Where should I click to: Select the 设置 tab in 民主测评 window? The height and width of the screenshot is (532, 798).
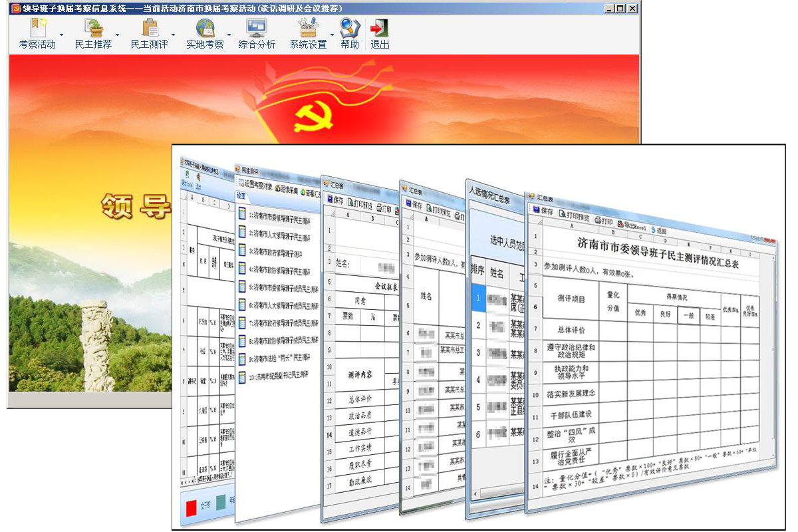click(x=241, y=196)
